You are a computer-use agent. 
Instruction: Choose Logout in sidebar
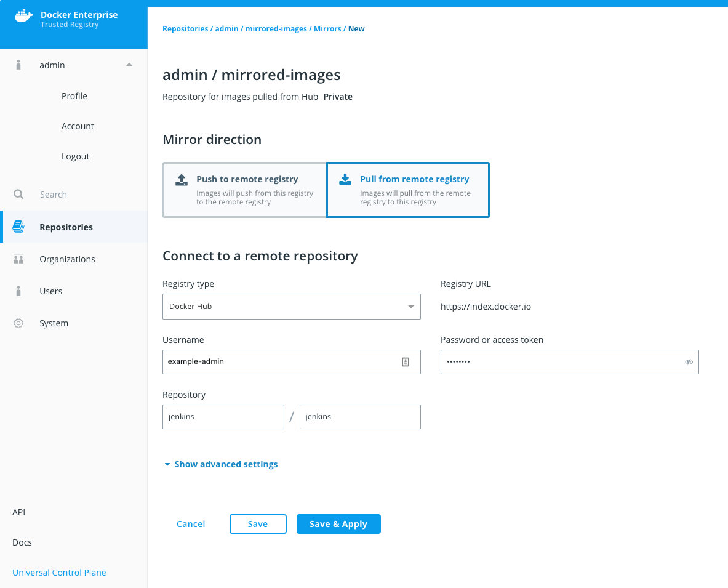(x=75, y=156)
